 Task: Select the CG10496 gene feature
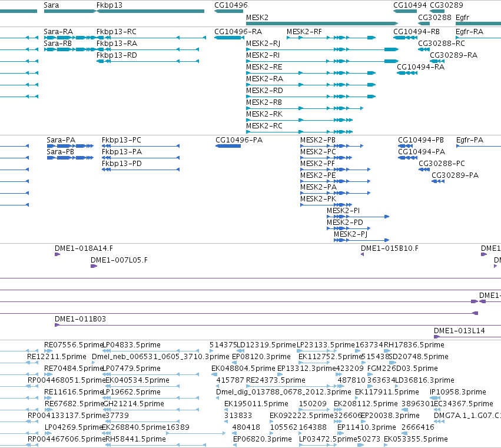[x=228, y=11]
